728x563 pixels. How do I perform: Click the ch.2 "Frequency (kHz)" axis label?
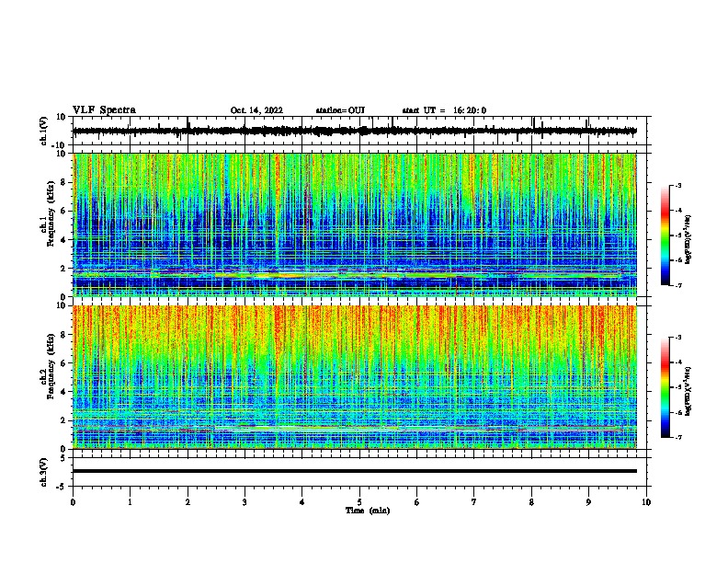point(51,366)
